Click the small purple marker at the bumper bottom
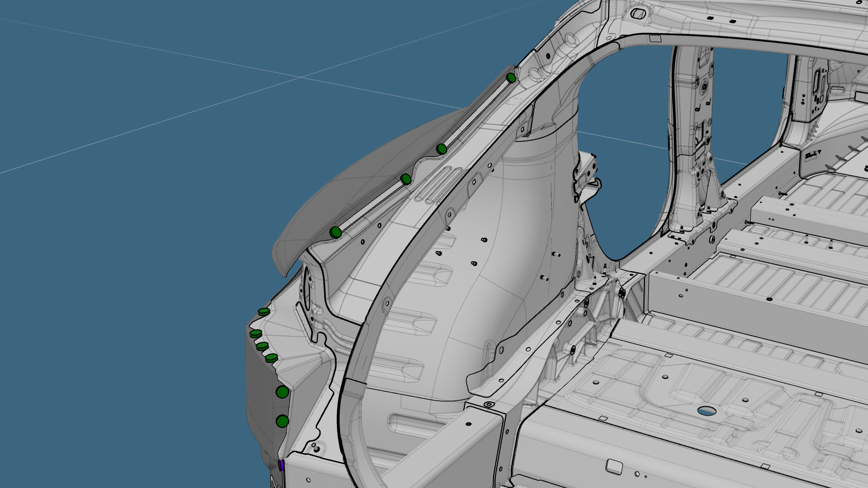 (x=281, y=465)
